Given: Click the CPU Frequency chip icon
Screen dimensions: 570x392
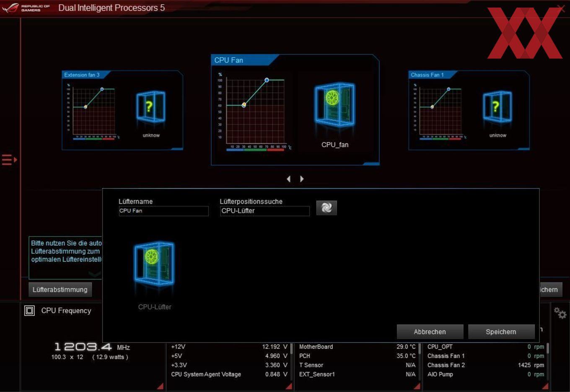Looking at the screenshot, I should pyautogui.click(x=29, y=311).
